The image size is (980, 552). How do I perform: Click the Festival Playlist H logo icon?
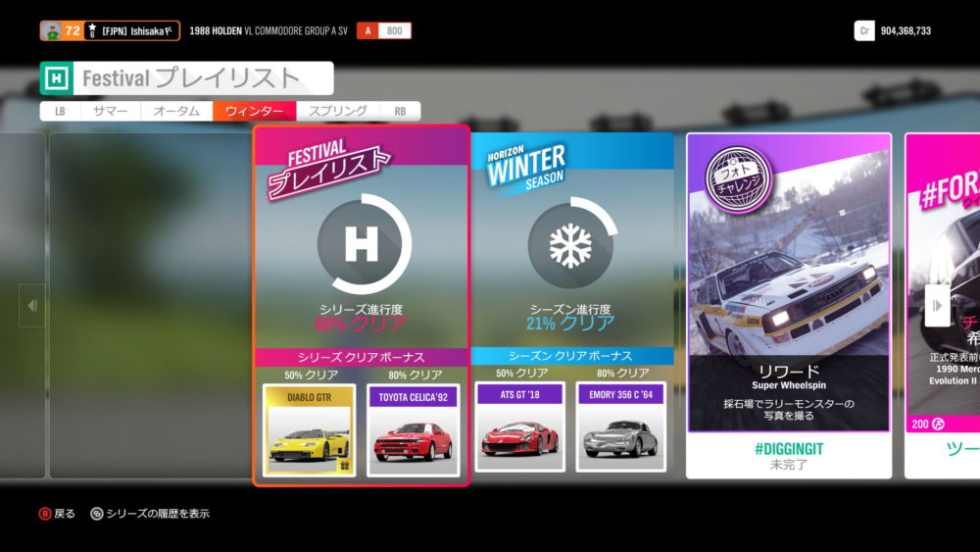(59, 78)
